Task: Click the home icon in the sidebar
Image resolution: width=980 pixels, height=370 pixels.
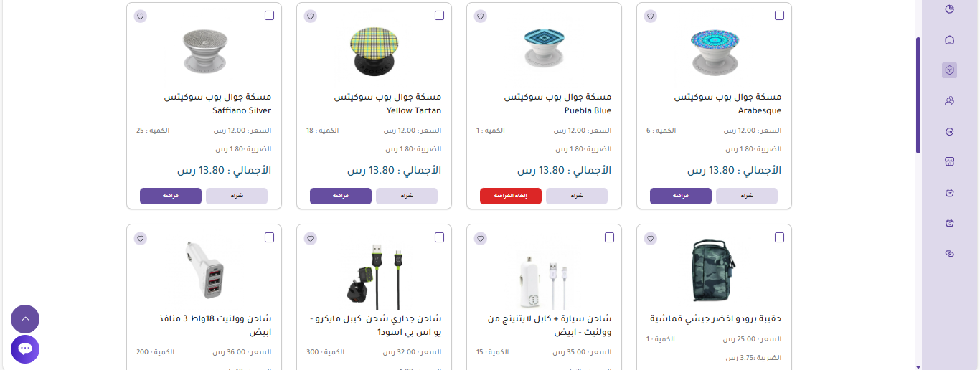Action: coord(950,40)
